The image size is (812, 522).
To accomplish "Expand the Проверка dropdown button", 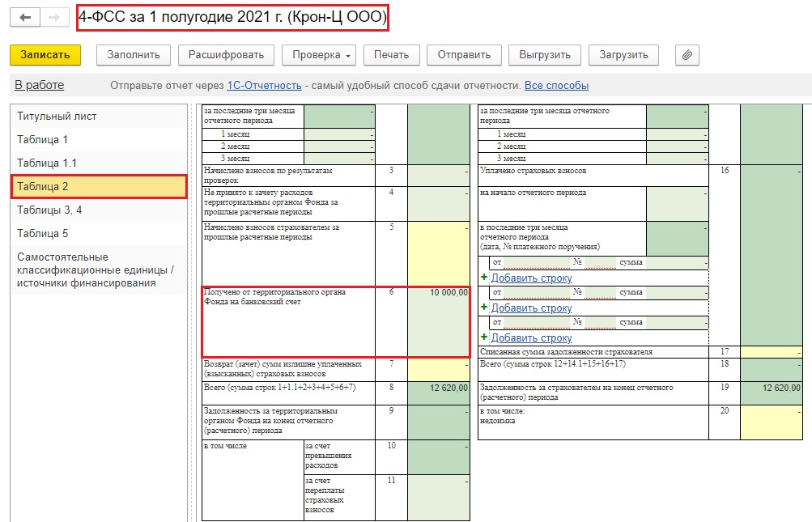I will 318,55.
